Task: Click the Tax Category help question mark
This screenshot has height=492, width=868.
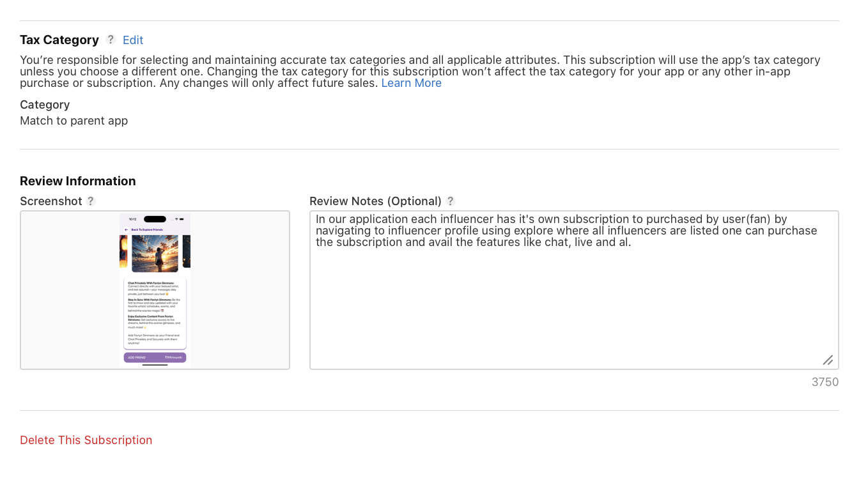Action: 111,40
